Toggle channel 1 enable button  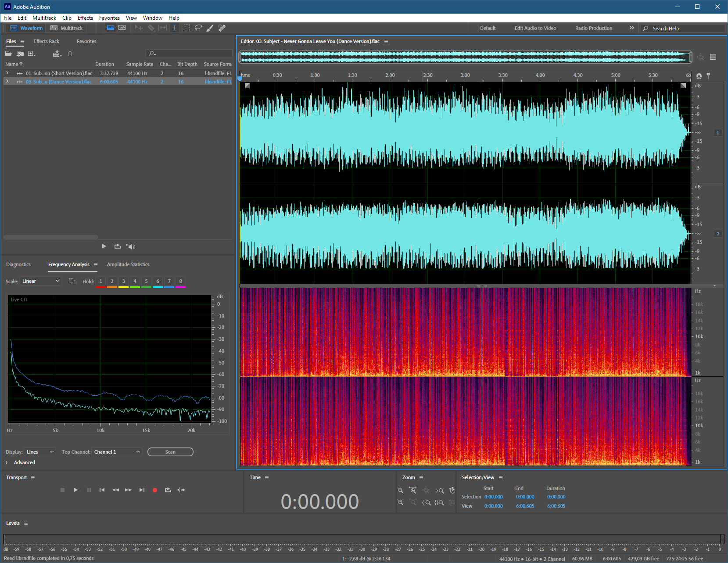718,133
